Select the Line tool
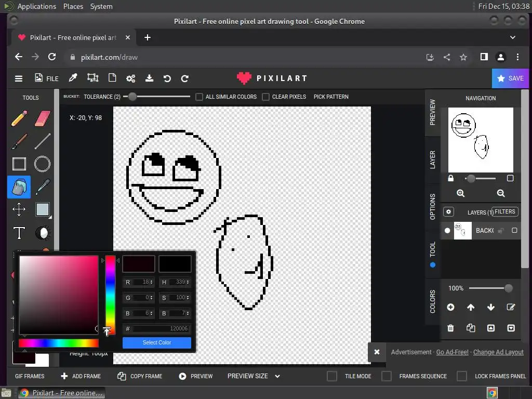 click(43, 141)
